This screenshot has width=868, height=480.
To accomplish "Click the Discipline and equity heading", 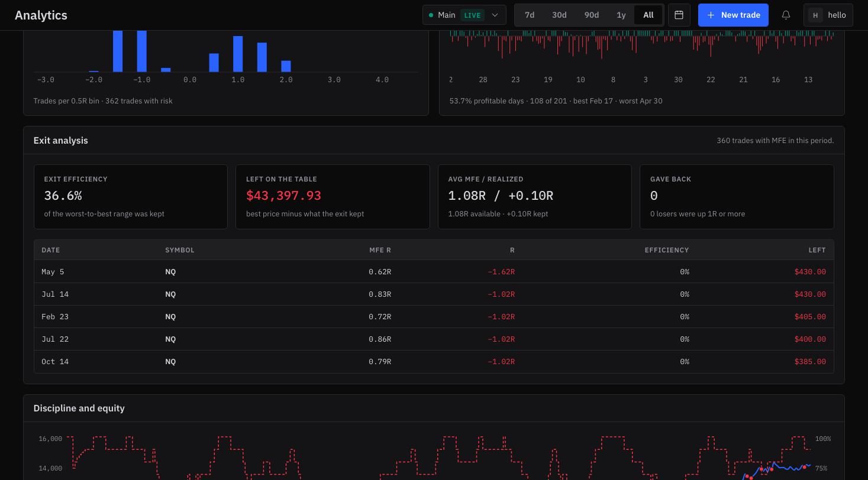I will (x=79, y=408).
